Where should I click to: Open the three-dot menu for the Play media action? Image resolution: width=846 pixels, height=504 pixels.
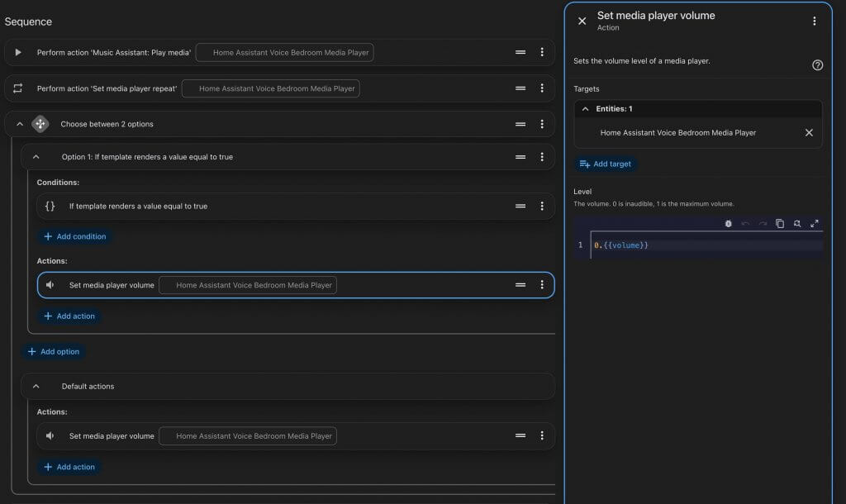coord(542,52)
